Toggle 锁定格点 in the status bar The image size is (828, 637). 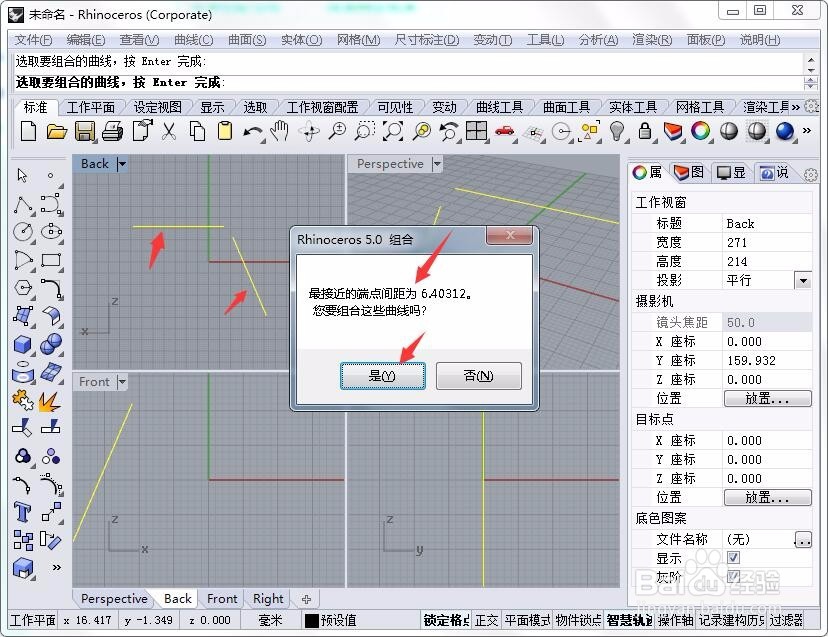(x=446, y=620)
